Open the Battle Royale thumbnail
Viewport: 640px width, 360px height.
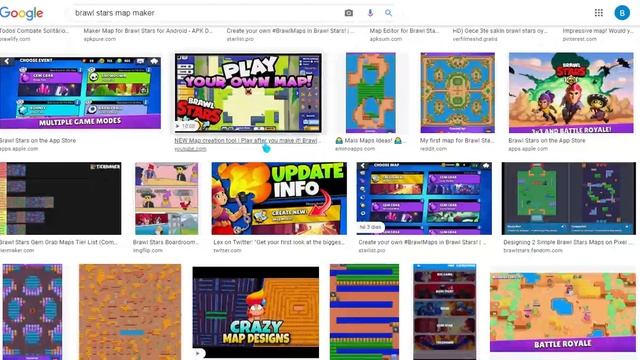[x=563, y=312]
